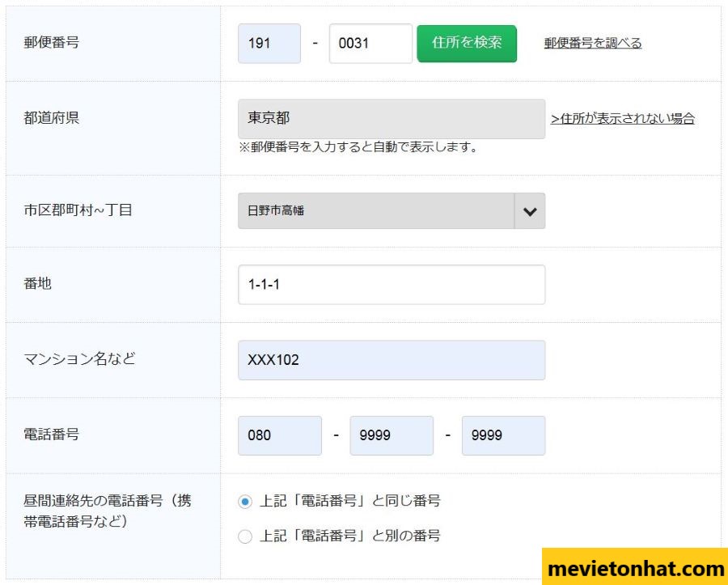
Task: Focus the postal code field containing 0031
Action: coord(370,44)
